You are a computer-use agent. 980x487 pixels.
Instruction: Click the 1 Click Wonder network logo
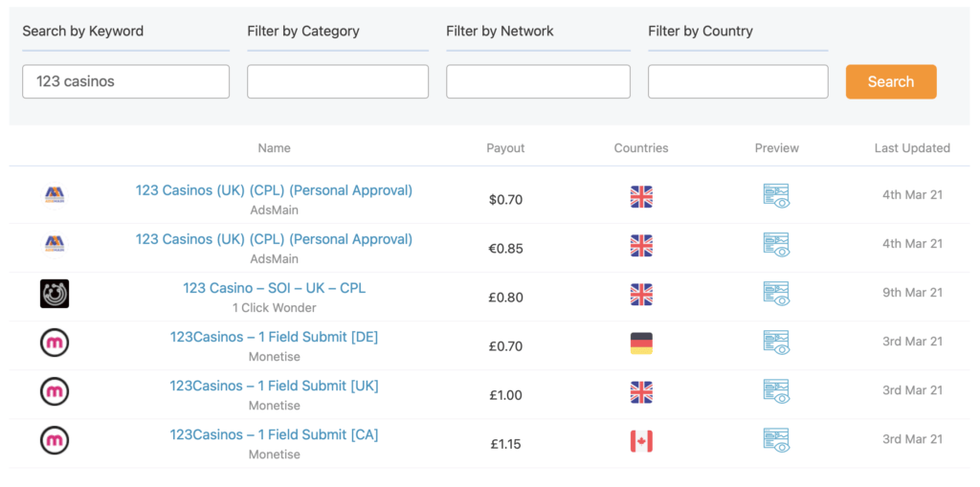55,294
